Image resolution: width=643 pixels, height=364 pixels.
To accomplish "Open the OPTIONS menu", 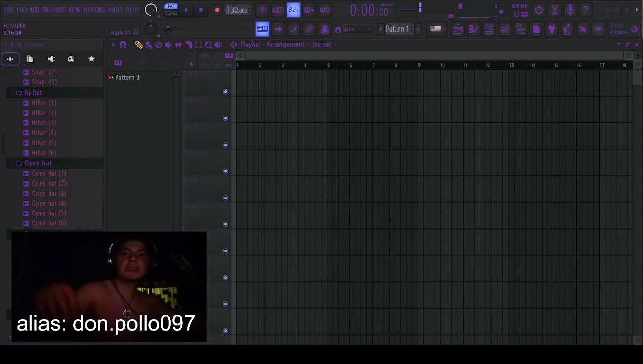I will (x=95, y=10).
